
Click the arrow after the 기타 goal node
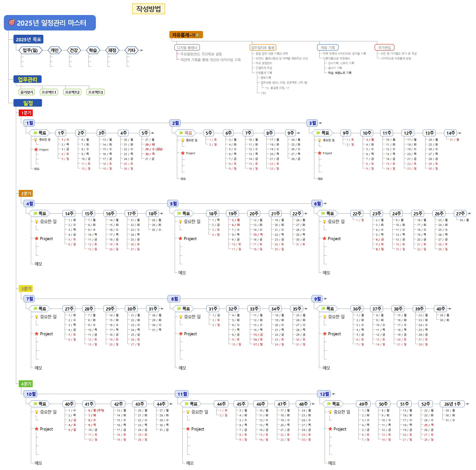click(x=142, y=51)
